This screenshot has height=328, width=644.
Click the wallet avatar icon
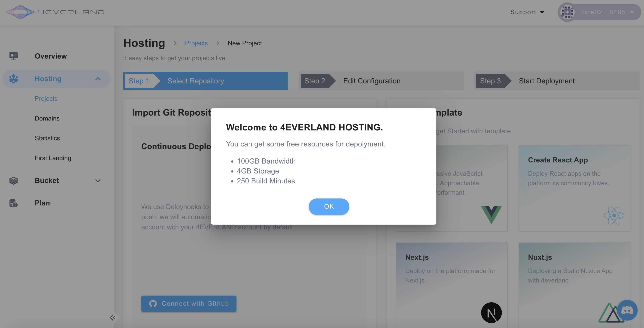[567, 12]
